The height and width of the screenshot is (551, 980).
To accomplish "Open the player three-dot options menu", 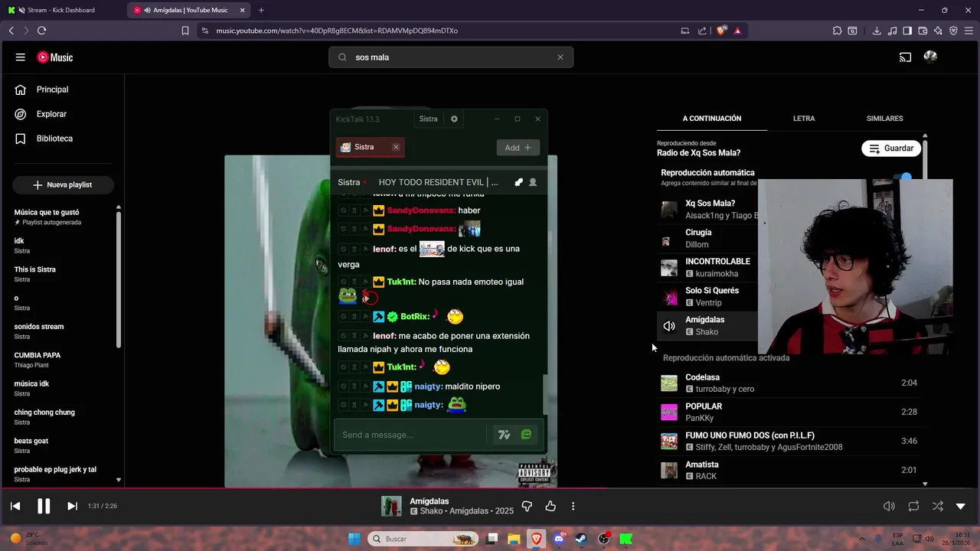I will [573, 506].
